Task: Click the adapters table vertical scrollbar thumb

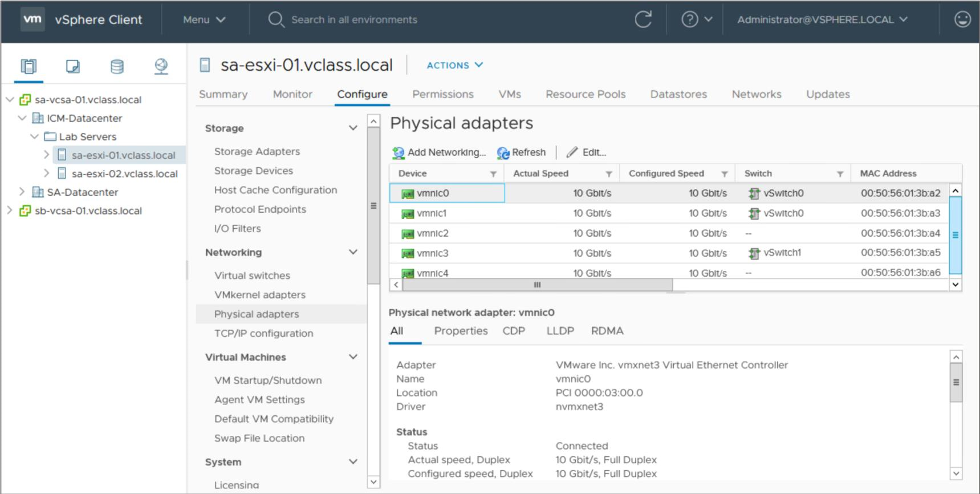Action: tap(955, 235)
